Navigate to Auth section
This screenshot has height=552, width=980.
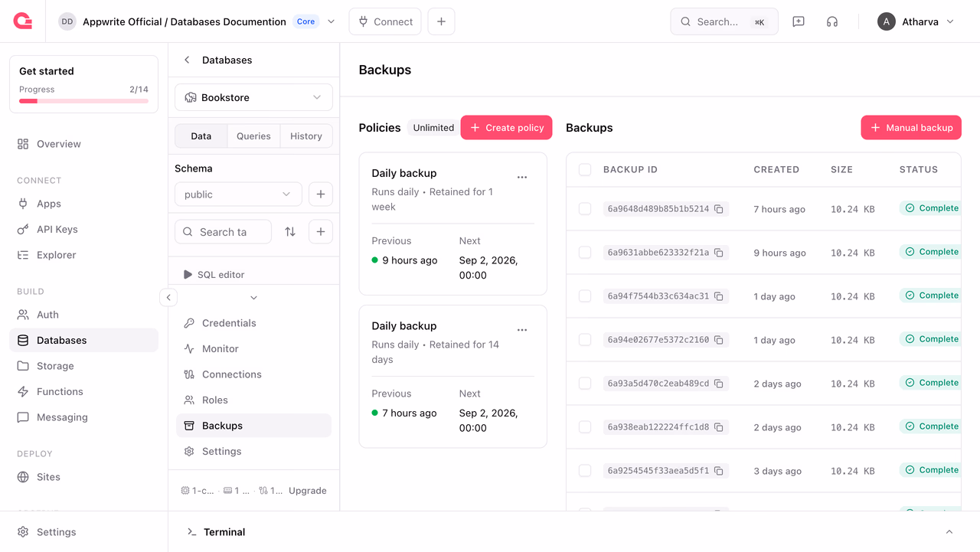(83, 315)
